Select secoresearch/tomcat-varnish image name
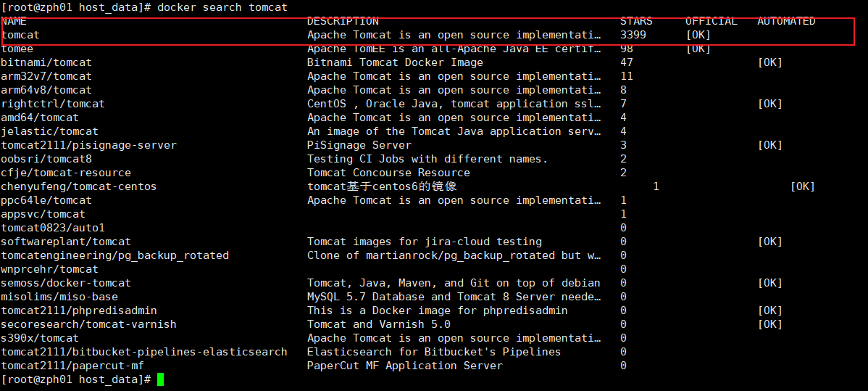 pos(89,324)
